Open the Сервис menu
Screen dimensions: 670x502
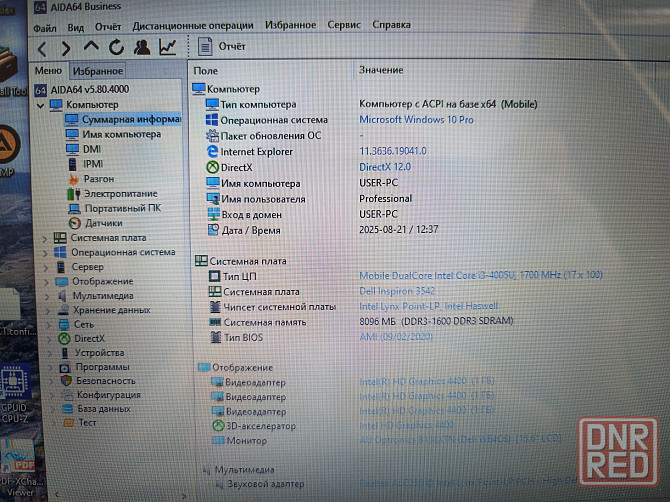pyautogui.click(x=344, y=25)
